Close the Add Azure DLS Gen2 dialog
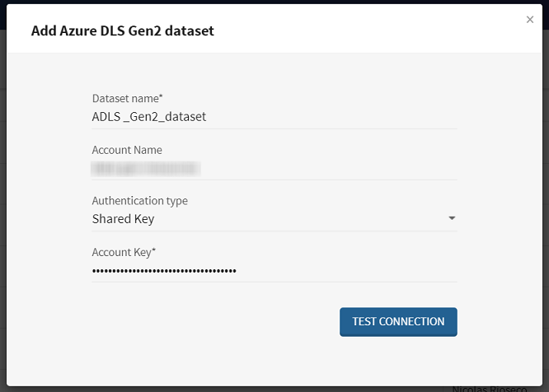This screenshot has height=392, width=549. click(x=530, y=20)
